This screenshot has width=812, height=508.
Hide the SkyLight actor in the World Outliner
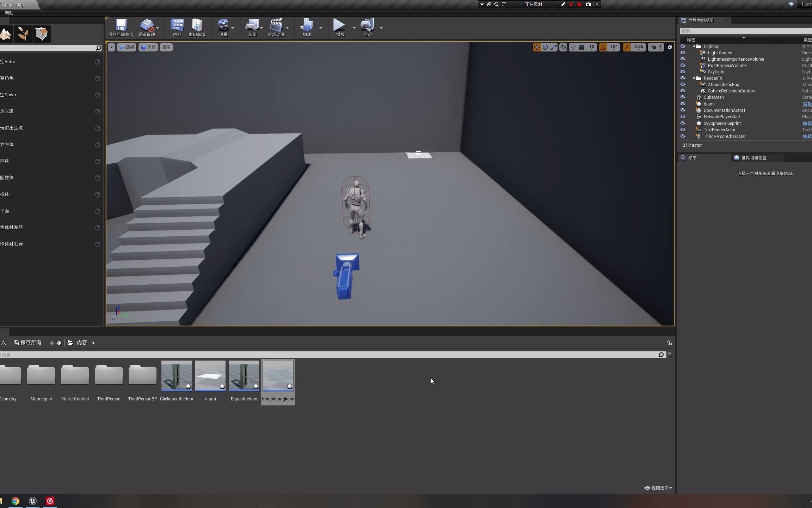(683, 72)
